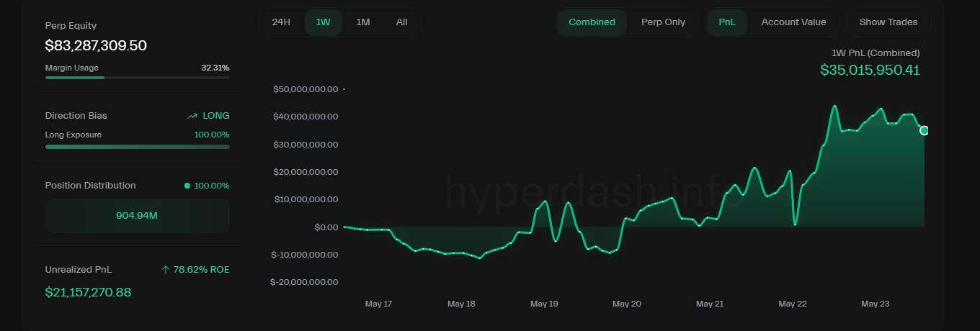The width and height of the screenshot is (980, 331).
Task: Click the green Position Distribution dot
Action: 187,186
